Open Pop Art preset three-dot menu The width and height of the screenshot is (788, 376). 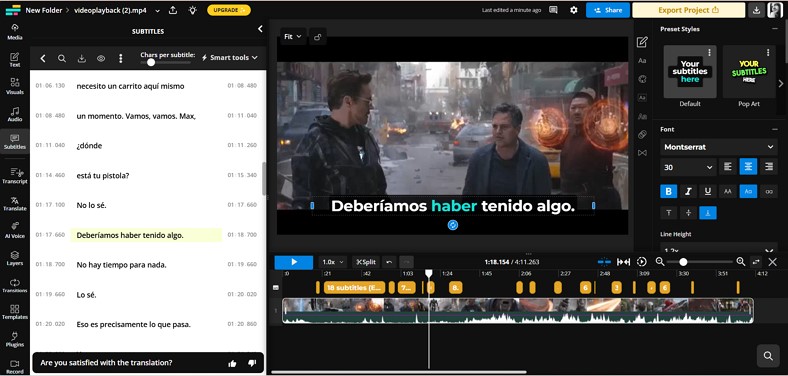pos(768,52)
